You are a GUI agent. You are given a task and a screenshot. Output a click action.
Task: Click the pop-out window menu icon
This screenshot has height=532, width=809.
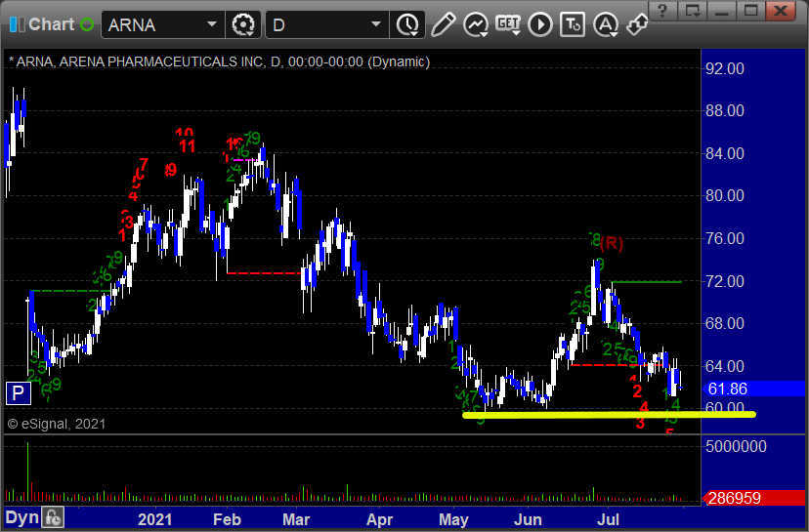point(693,10)
